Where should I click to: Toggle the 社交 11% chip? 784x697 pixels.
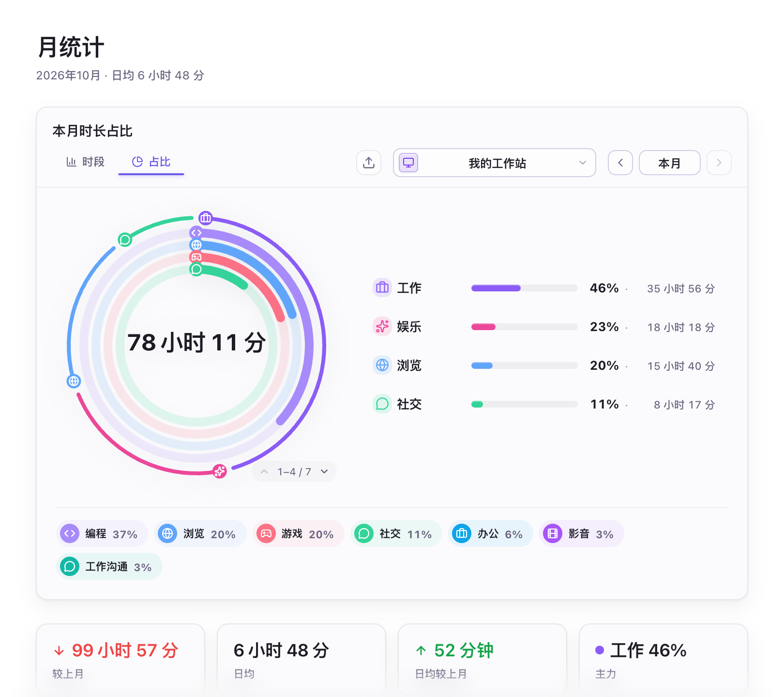pyautogui.click(x=396, y=533)
